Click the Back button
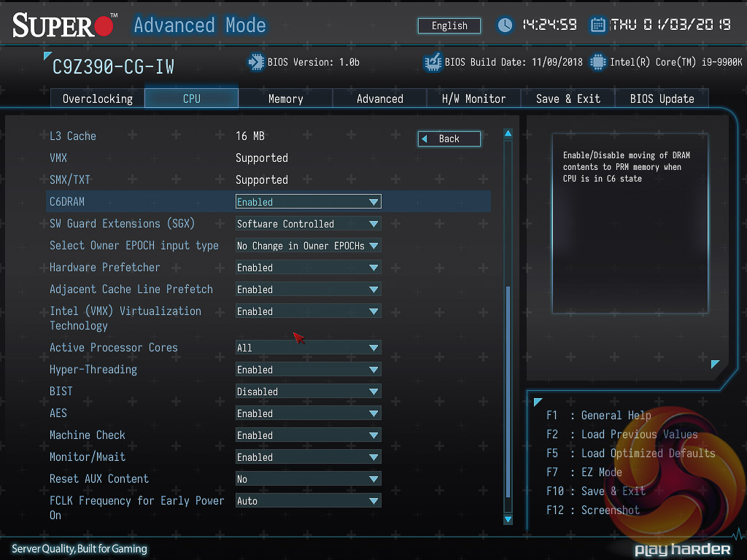747x560 pixels. point(449,139)
